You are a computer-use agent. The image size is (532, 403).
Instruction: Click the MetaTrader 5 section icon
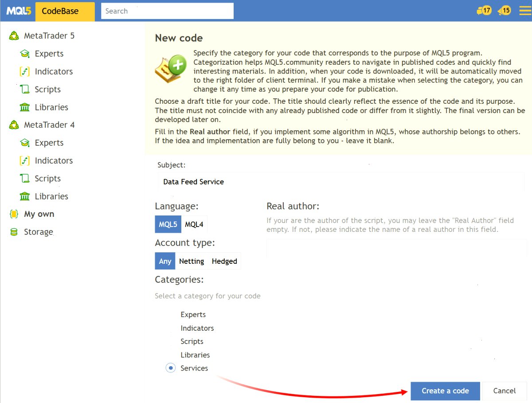point(14,36)
